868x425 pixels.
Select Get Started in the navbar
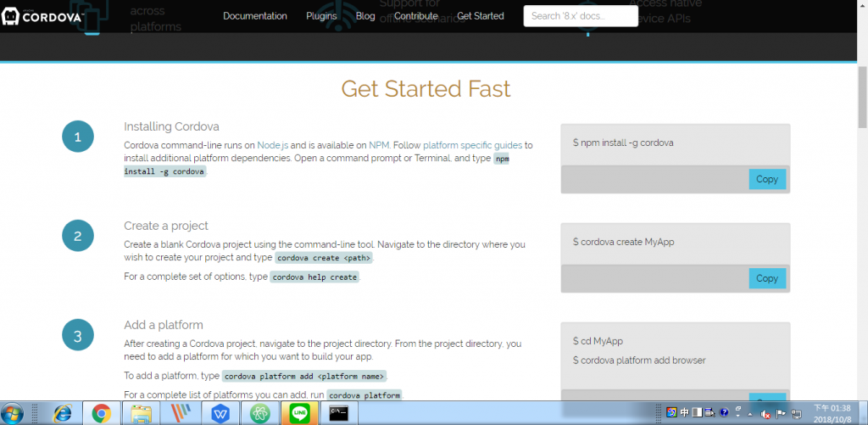point(481,16)
